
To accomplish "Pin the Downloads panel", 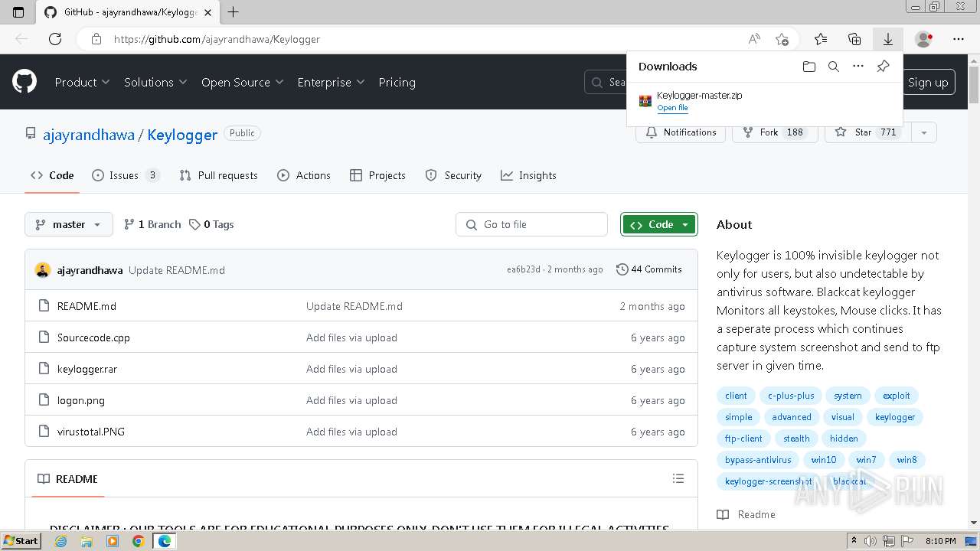I will (x=883, y=67).
